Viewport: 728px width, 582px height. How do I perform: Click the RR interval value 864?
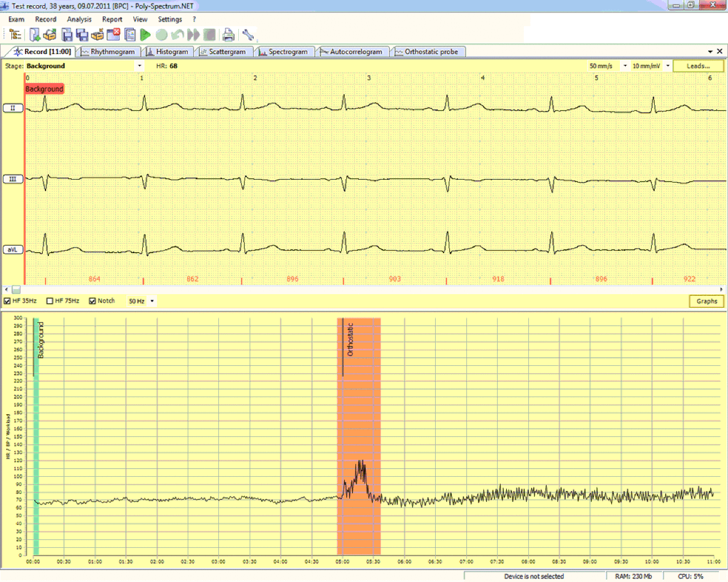pyautogui.click(x=94, y=279)
